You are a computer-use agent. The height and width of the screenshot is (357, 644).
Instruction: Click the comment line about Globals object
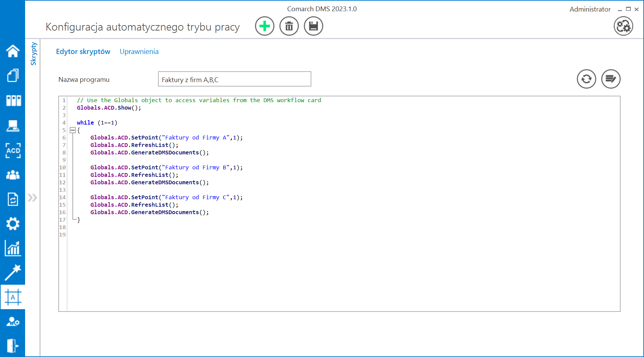199,100
